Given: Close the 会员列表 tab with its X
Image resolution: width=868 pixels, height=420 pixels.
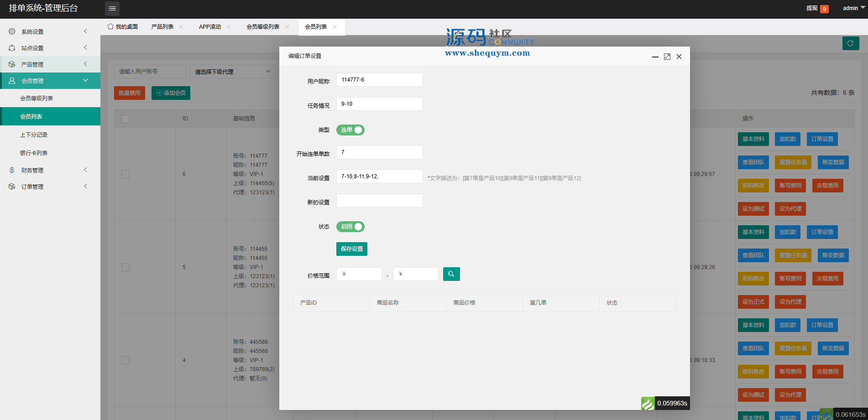Looking at the screenshot, I should [x=335, y=27].
